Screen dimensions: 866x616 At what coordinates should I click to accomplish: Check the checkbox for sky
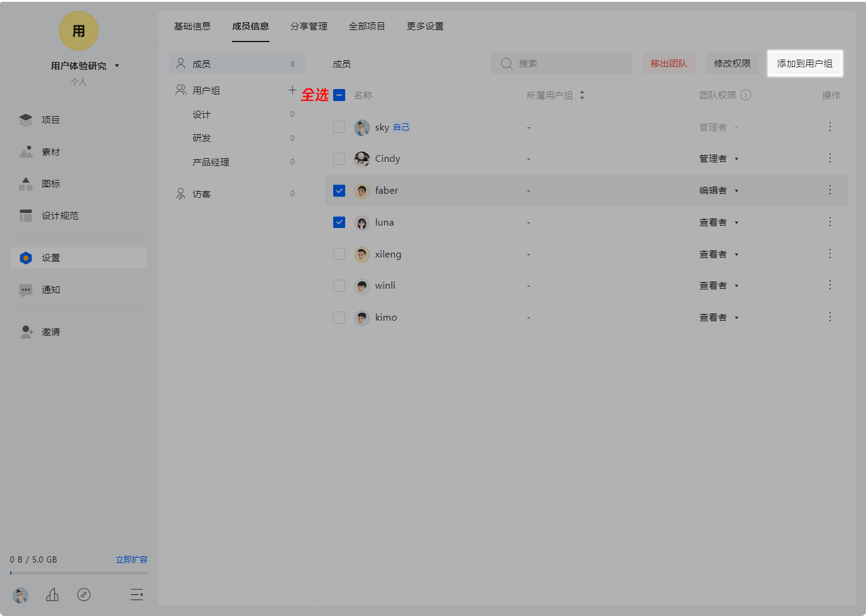click(x=339, y=127)
